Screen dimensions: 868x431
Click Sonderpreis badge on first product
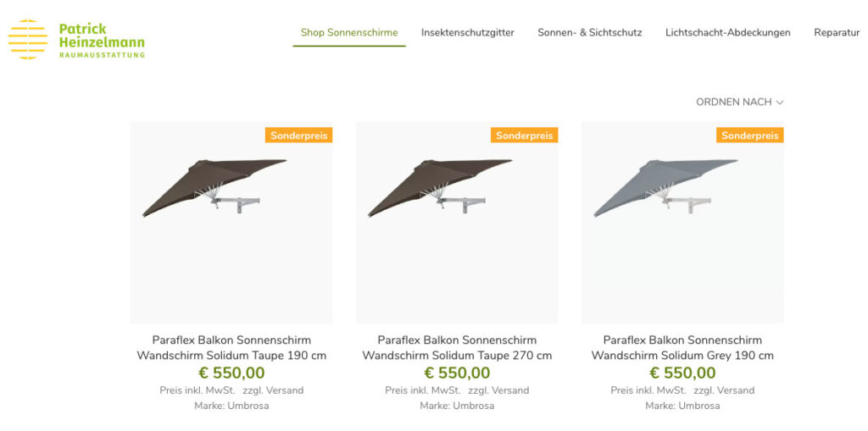point(299,135)
